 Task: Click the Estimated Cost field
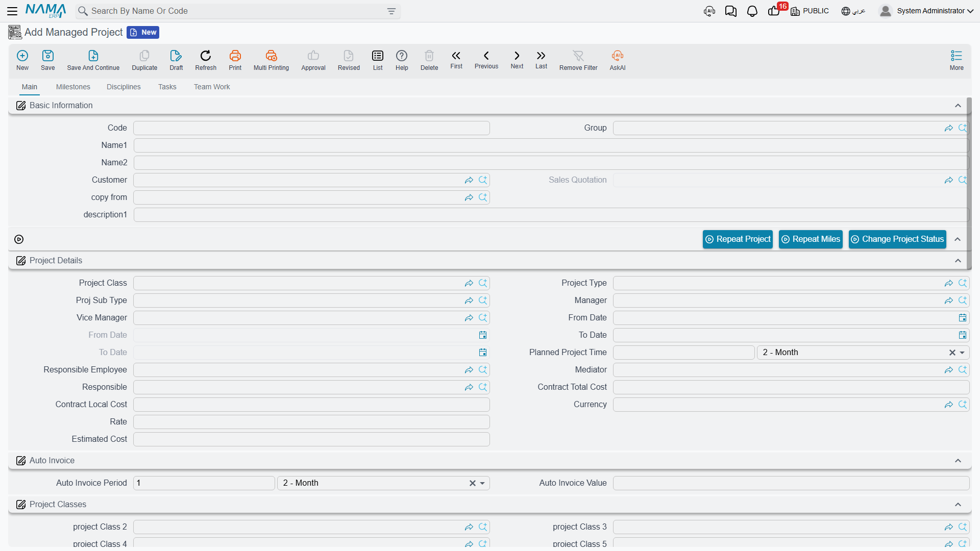311,439
